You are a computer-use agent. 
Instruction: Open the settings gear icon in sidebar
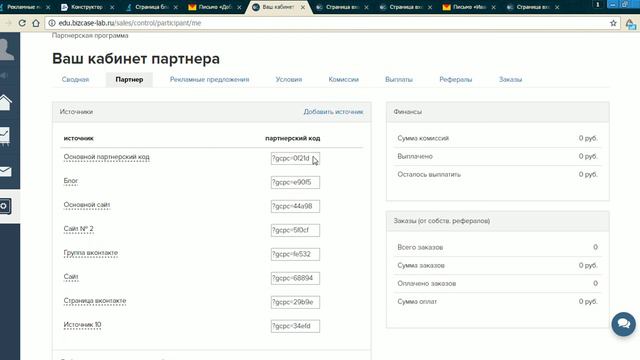[5, 206]
